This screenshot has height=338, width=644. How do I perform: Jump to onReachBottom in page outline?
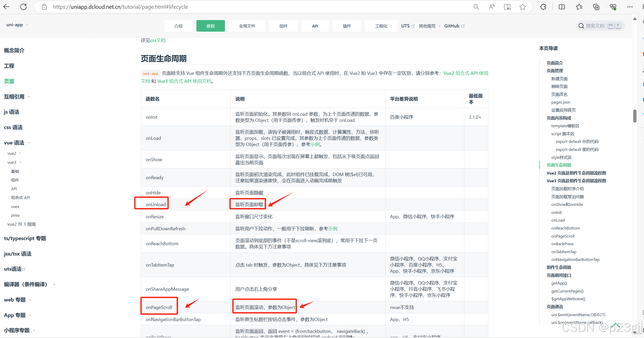click(x=565, y=228)
